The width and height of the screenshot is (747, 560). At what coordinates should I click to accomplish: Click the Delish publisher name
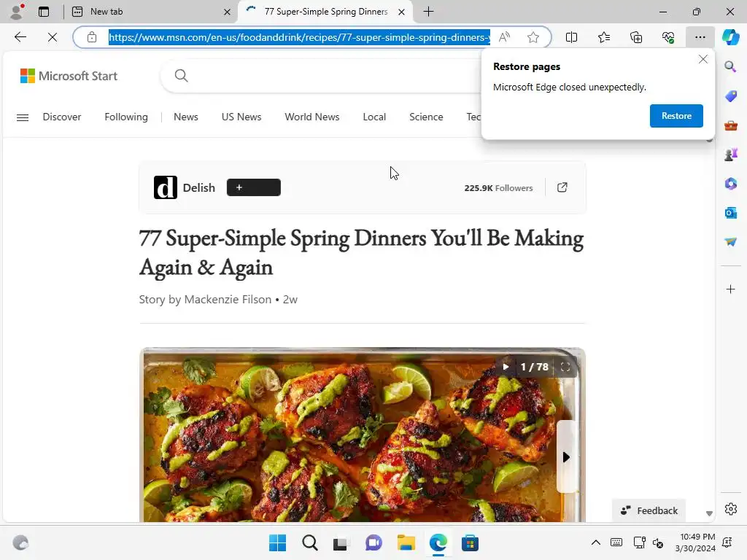click(x=199, y=187)
